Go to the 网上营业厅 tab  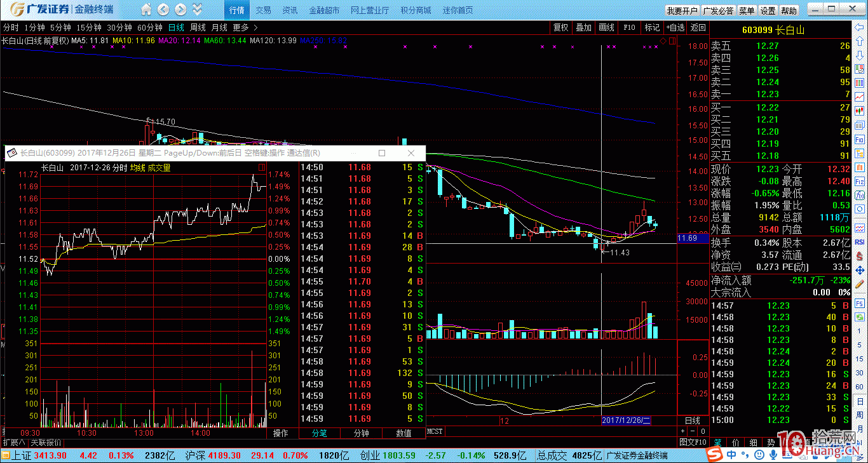370,10
